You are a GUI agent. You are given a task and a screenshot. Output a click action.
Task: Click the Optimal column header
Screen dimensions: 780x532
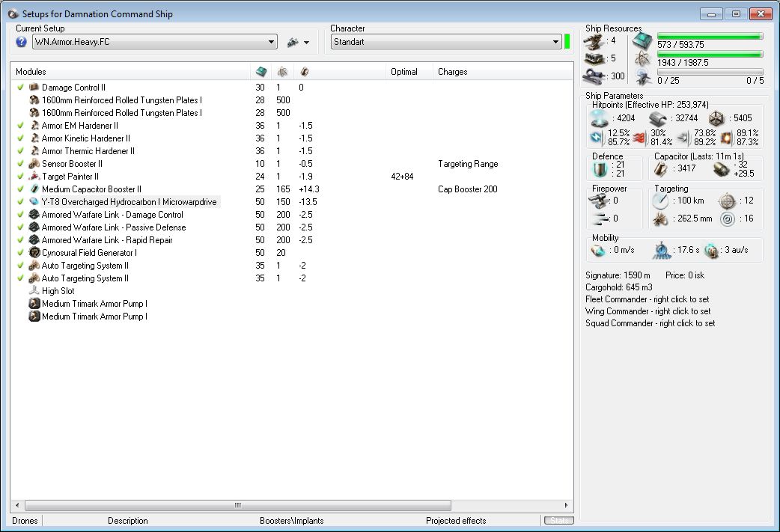pos(404,72)
